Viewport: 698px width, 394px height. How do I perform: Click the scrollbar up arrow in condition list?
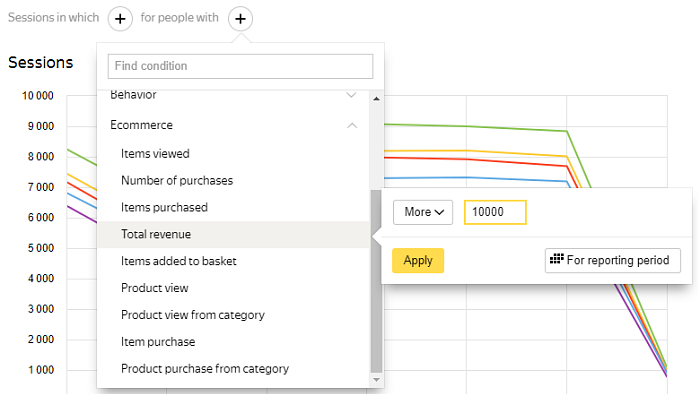pyautogui.click(x=376, y=98)
